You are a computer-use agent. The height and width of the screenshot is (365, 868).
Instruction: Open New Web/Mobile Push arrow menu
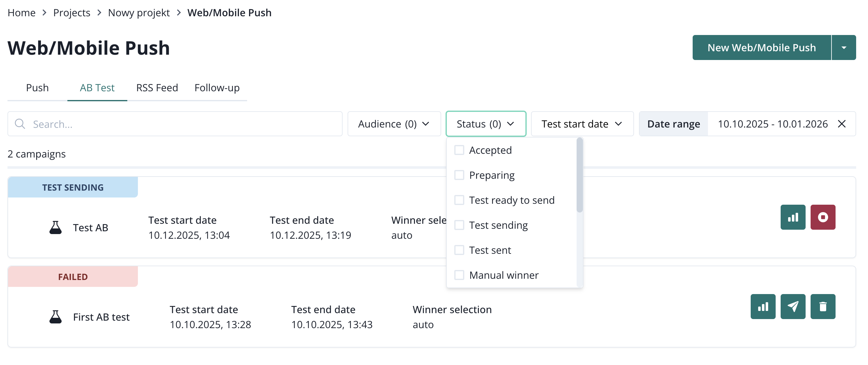[843, 47]
